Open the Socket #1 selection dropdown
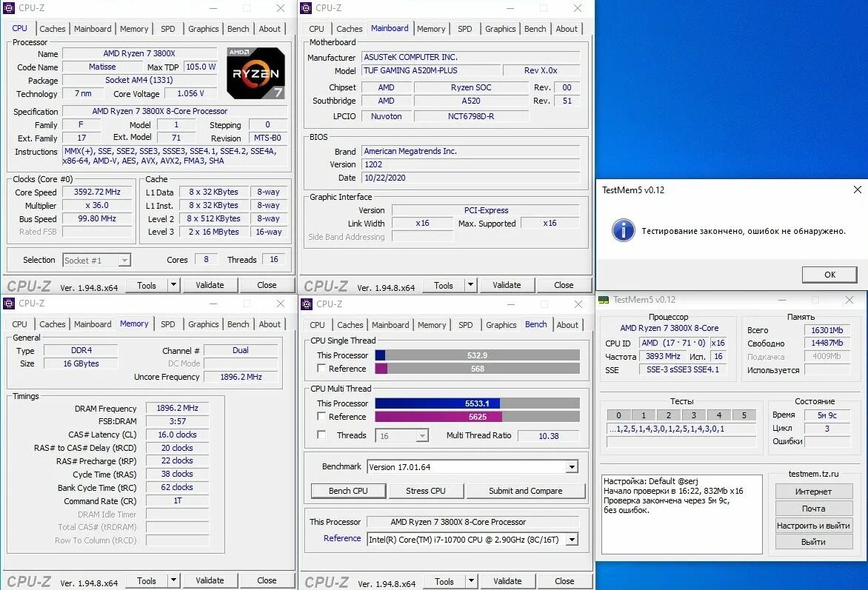 (124, 260)
